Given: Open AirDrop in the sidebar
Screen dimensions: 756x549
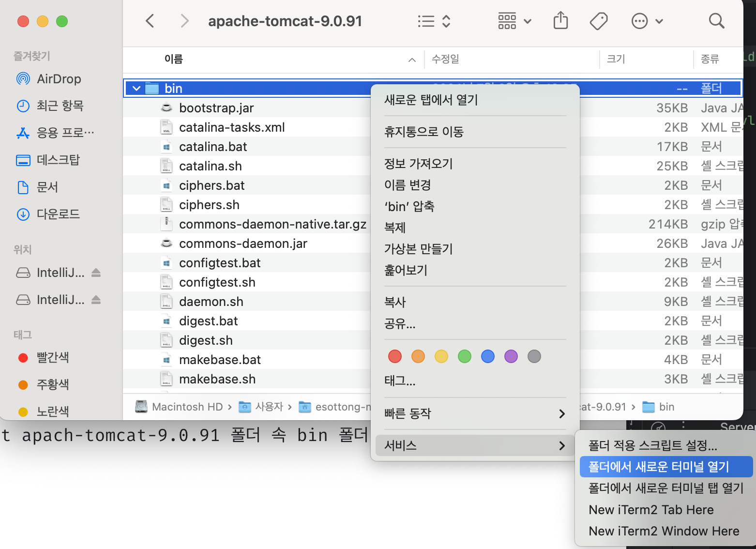Looking at the screenshot, I should [x=59, y=79].
